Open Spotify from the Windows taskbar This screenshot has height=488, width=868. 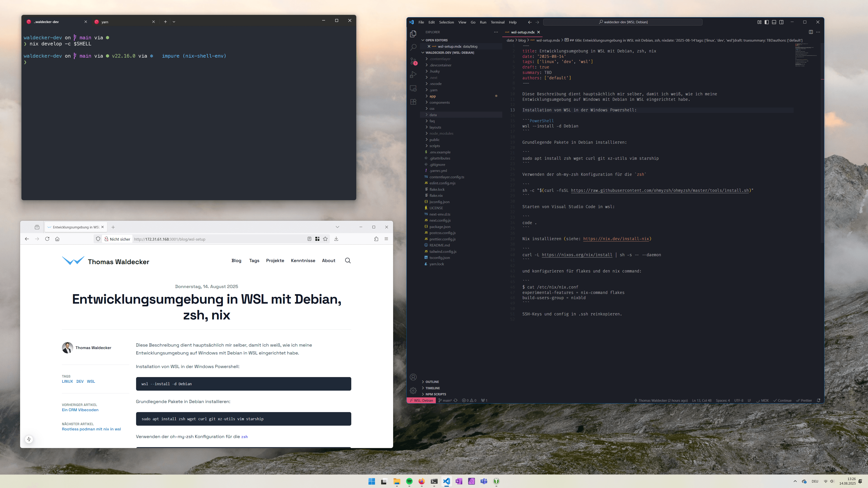tap(409, 481)
